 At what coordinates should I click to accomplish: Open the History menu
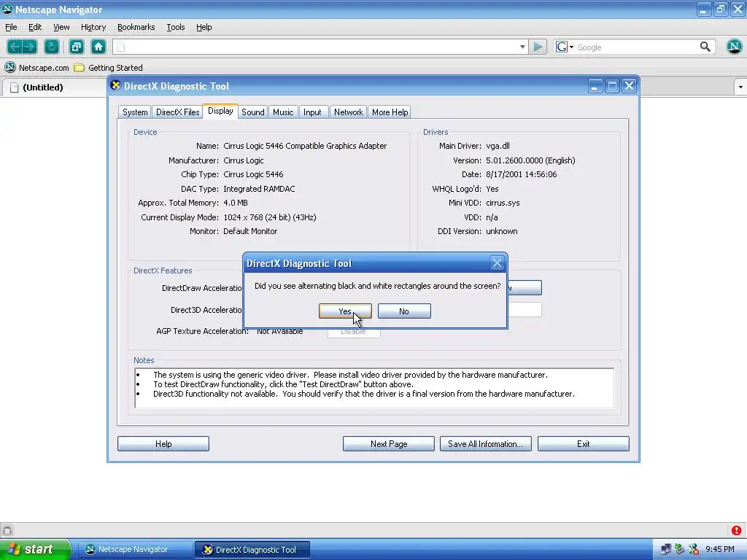93,27
